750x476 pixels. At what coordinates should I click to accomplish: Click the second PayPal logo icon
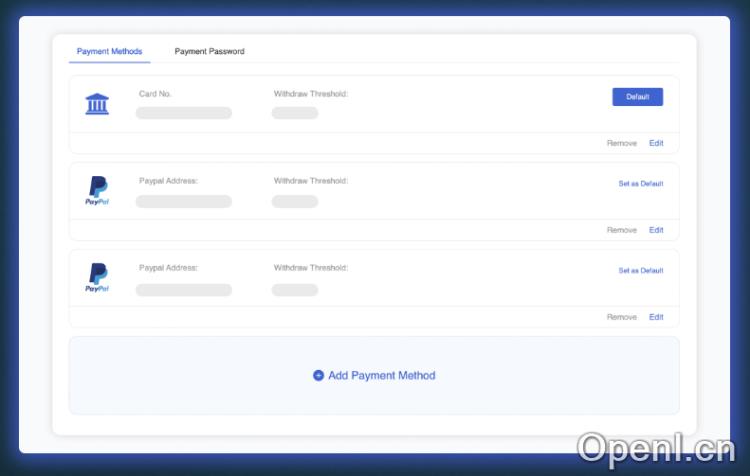point(97,277)
